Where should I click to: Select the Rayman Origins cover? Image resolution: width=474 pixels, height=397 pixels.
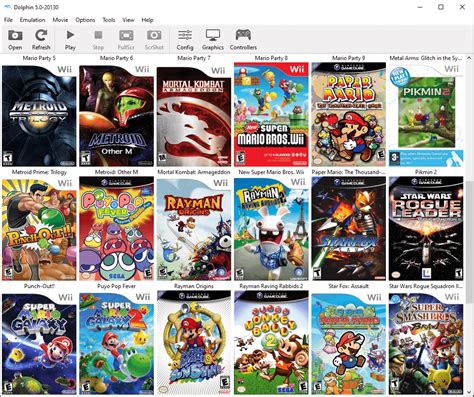click(194, 230)
